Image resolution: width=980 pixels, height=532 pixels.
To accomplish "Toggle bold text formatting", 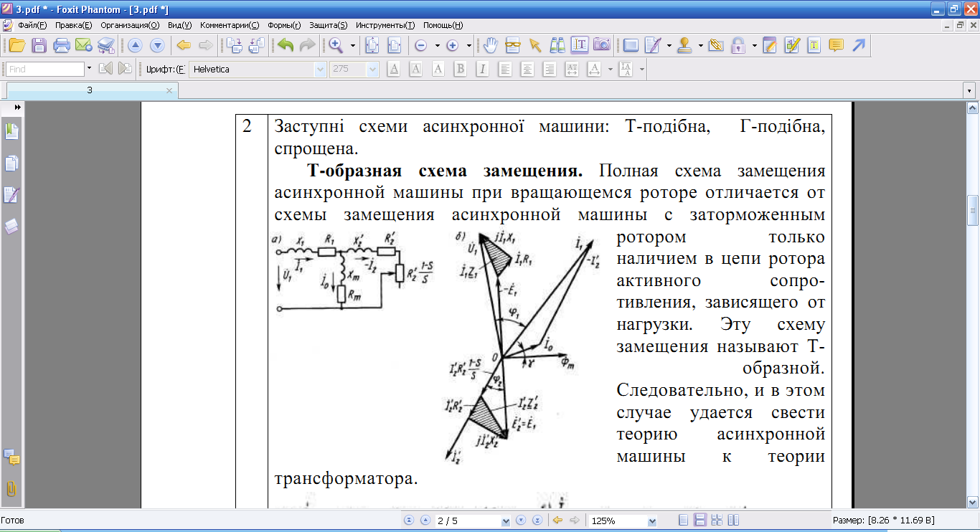I will coord(460,70).
